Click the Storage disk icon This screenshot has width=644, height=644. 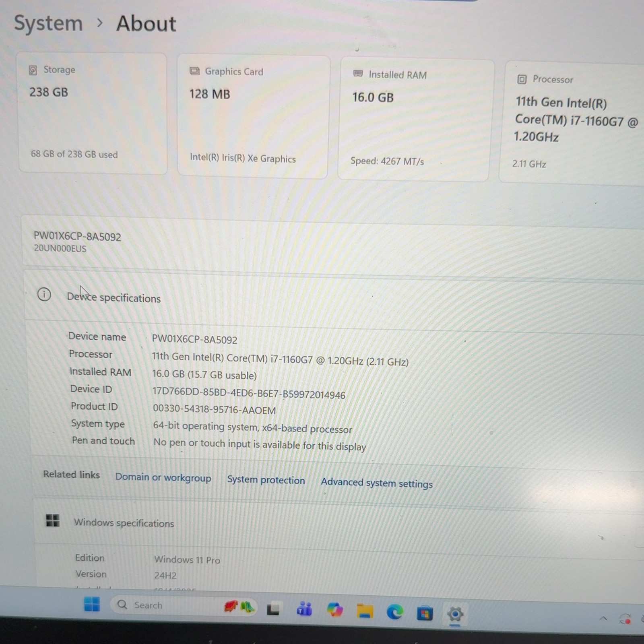click(33, 70)
